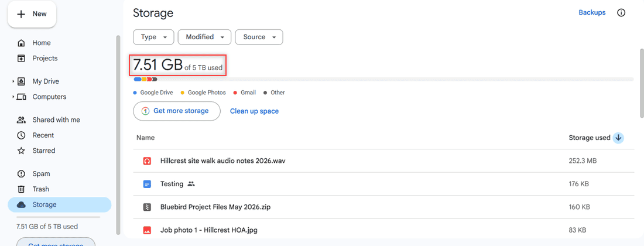Select Bluebird Project Files May 2026.zip
Screen dimensions: 644x246
[x=383, y=207]
